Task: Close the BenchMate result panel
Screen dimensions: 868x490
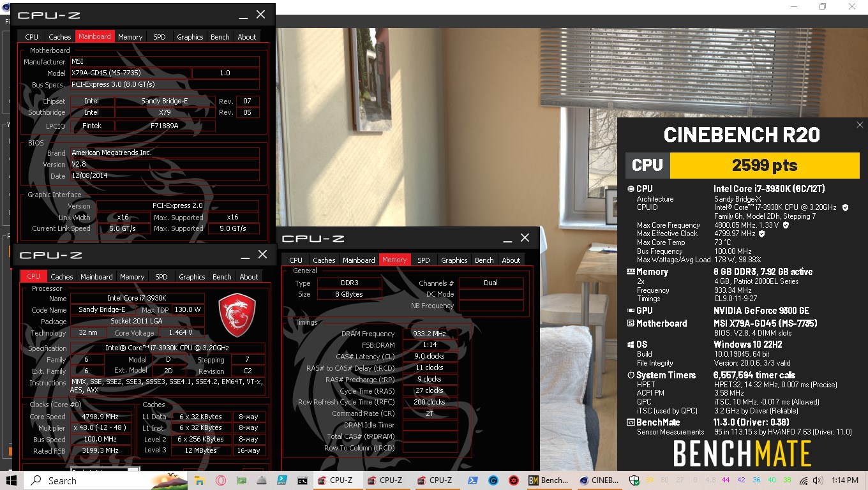Action: (x=860, y=125)
